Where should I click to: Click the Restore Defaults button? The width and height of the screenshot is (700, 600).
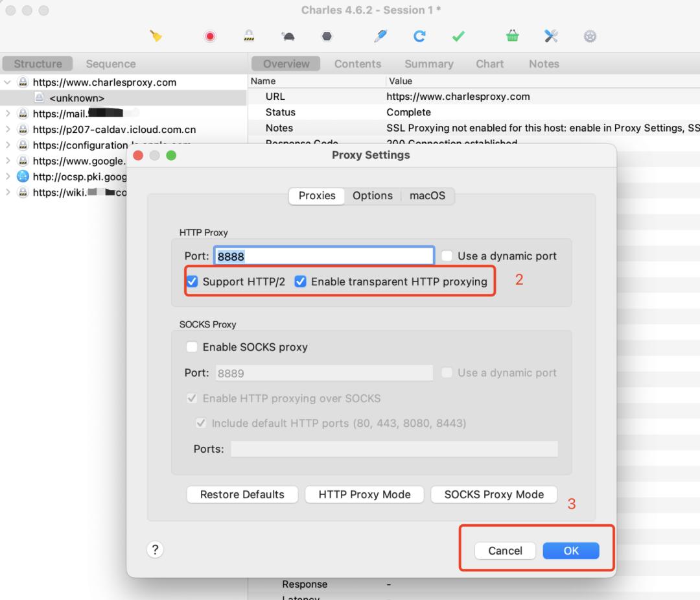[x=242, y=494]
